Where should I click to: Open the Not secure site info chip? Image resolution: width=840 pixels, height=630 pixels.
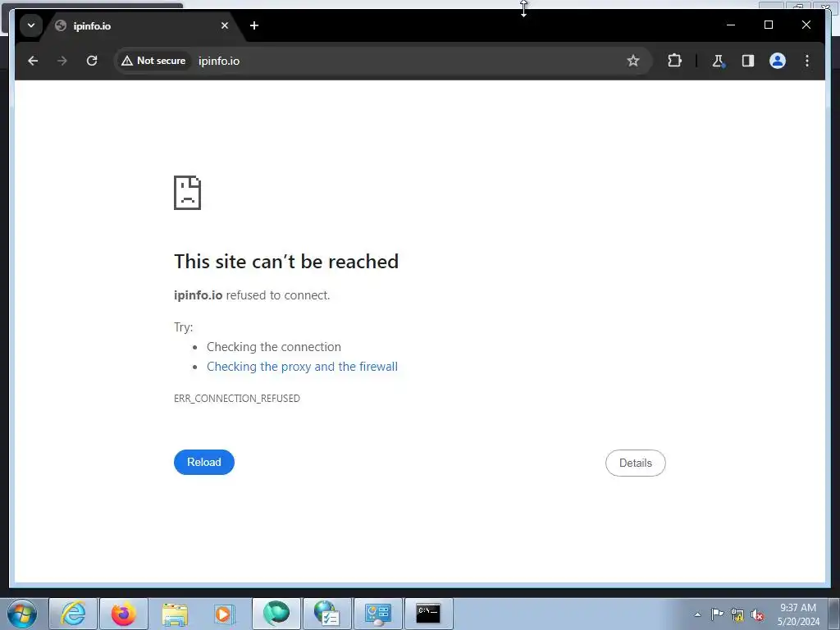pyautogui.click(x=153, y=61)
